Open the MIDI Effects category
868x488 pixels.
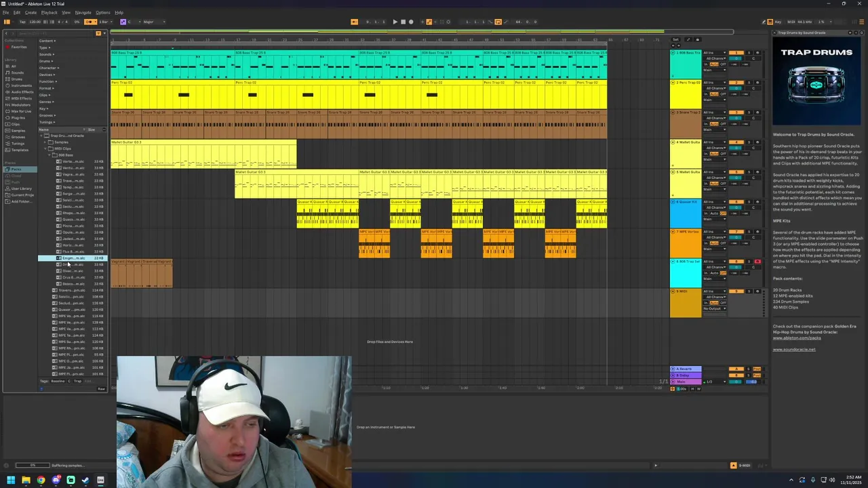(x=21, y=98)
